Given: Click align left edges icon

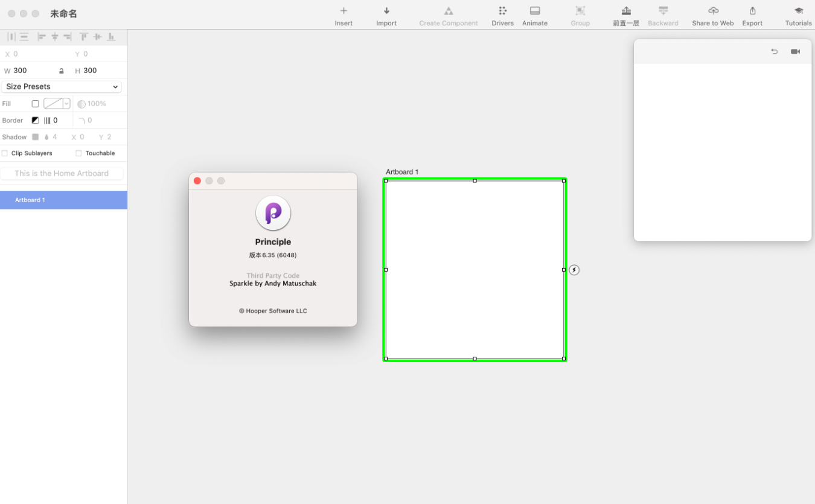Looking at the screenshot, I should (x=42, y=37).
